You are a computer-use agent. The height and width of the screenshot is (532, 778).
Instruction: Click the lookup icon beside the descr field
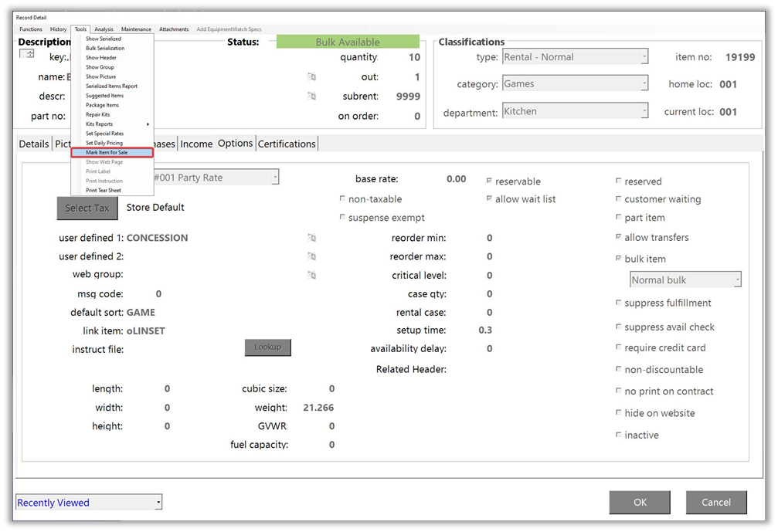[311, 97]
